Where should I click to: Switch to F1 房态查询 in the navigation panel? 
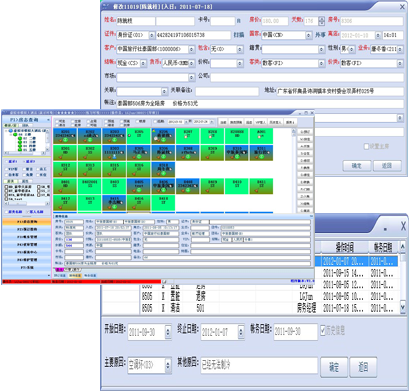(x=26, y=221)
